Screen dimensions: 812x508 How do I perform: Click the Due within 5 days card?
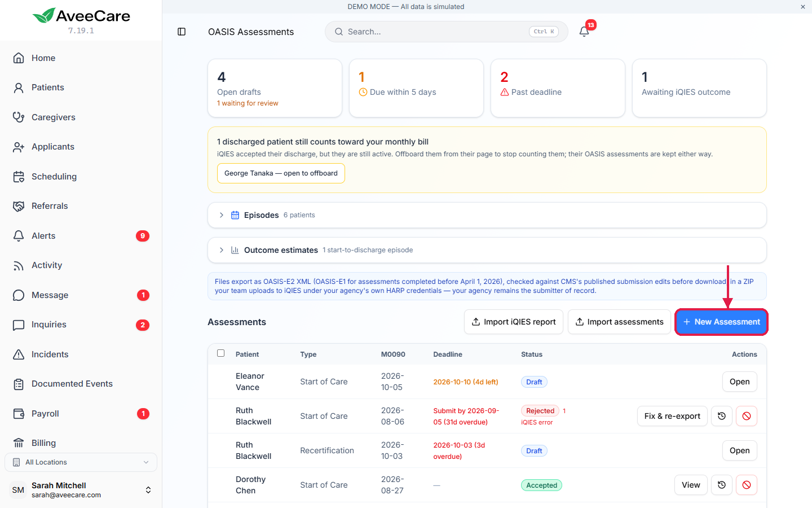pyautogui.click(x=417, y=88)
